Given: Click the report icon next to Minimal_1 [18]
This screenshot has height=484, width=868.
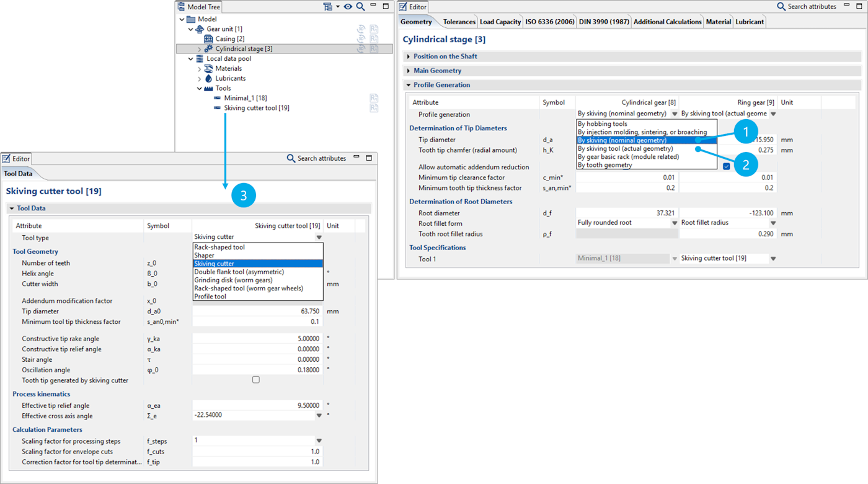Looking at the screenshot, I should [x=374, y=98].
